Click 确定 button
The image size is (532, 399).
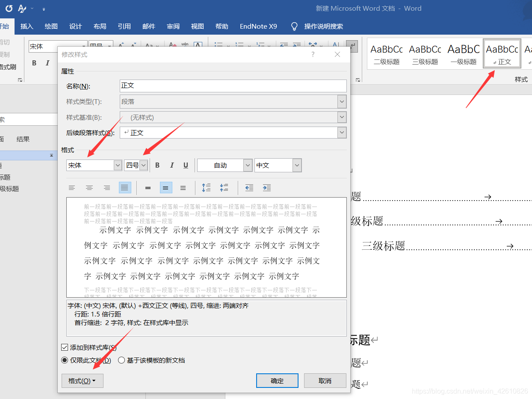coord(277,381)
